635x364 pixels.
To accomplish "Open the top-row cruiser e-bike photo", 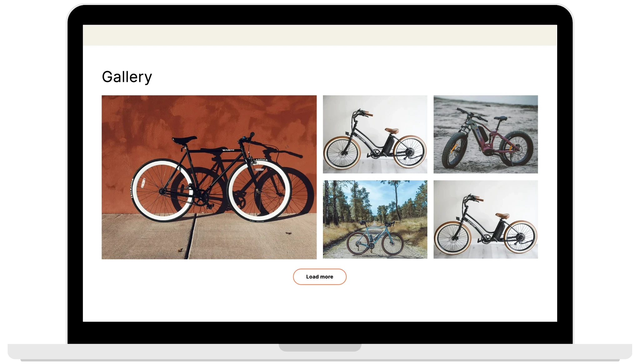I will coord(375,134).
